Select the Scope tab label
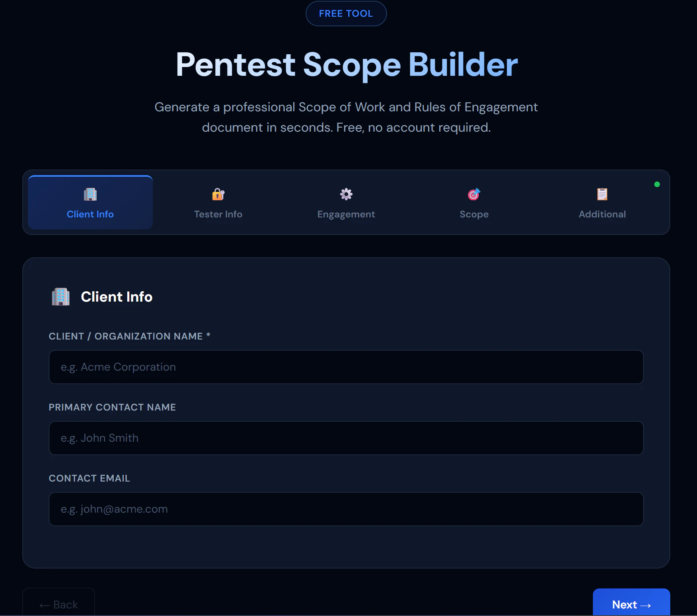This screenshot has height=616, width=697. tap(474, 214)
